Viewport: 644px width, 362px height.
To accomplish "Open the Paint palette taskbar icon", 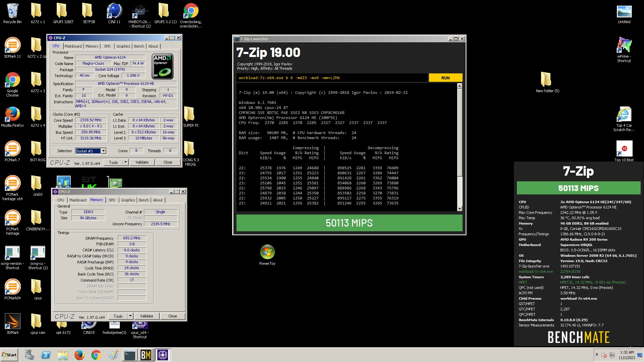I will point(113,355).
